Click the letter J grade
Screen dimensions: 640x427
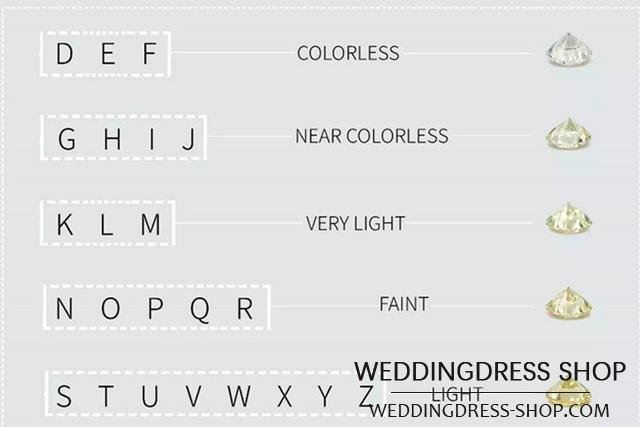coord(189,139)
